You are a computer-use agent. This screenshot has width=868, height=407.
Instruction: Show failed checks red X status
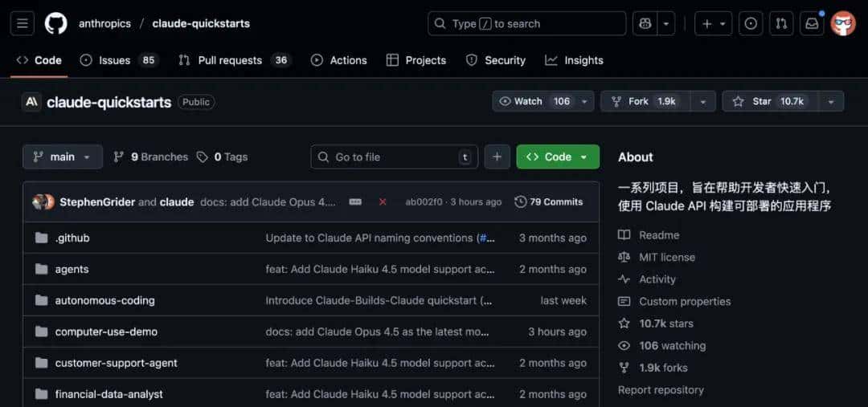[383, 201]
